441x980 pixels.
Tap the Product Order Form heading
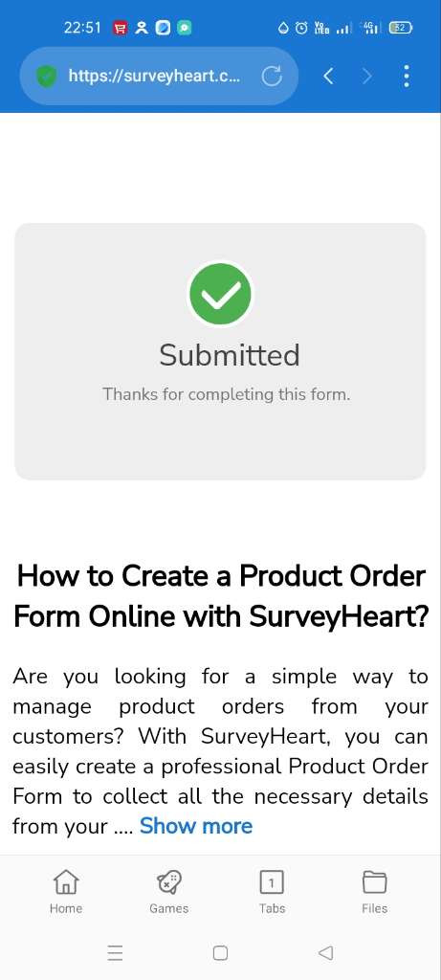(x=220, y=596)
